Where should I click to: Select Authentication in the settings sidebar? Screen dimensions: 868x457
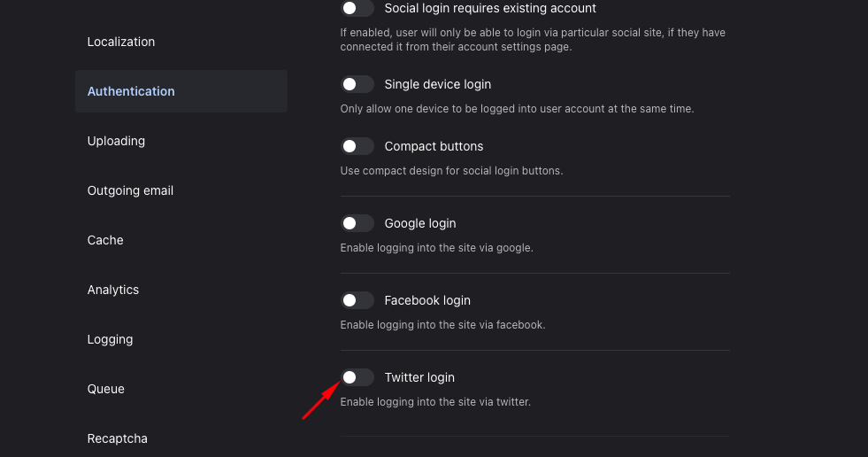coord(181,91)
